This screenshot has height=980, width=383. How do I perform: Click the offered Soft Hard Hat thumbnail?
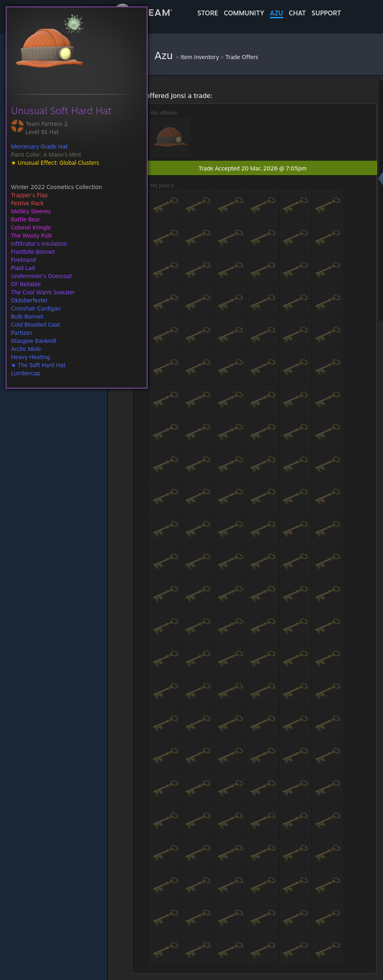tap(170, 138)
